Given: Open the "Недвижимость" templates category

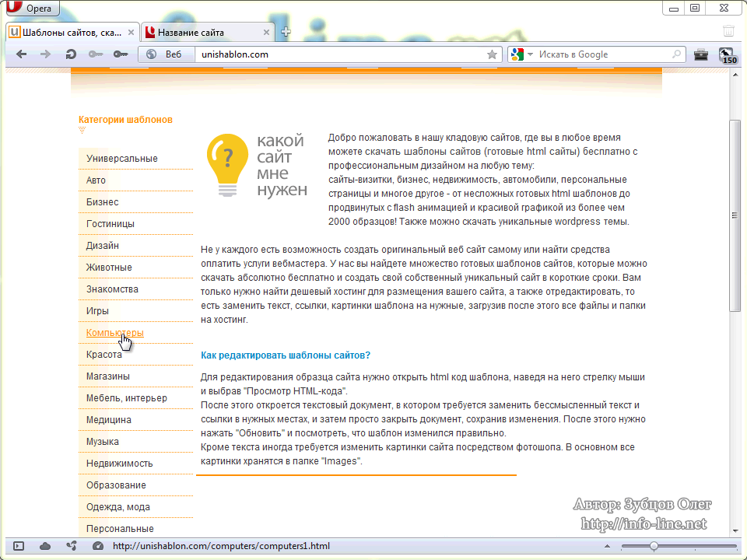Looking at the screenshot, I should coord(119,464).
